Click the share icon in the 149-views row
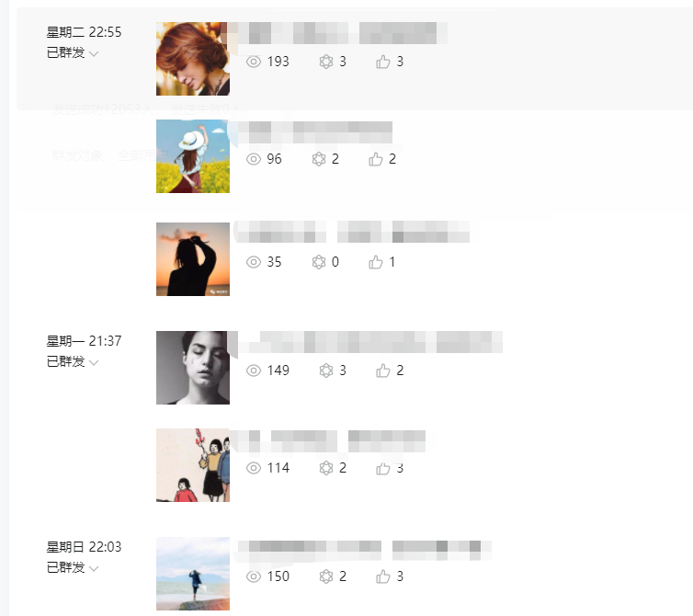 pos(325,371)
